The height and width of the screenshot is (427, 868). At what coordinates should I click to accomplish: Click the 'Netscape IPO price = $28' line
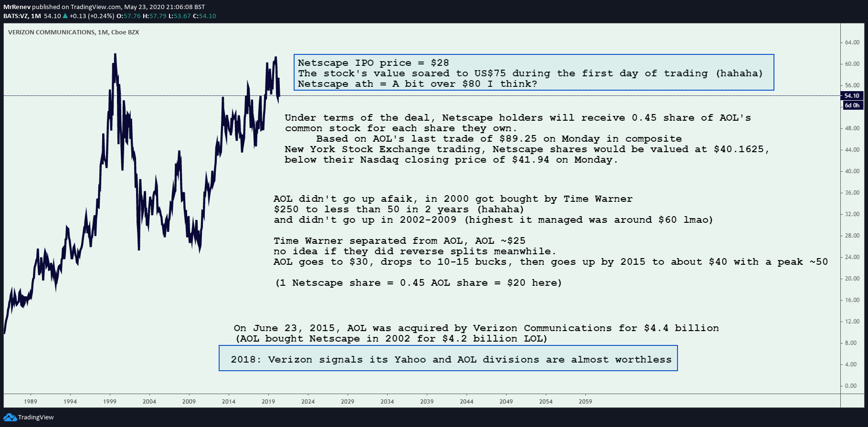(x=373, y=63)
